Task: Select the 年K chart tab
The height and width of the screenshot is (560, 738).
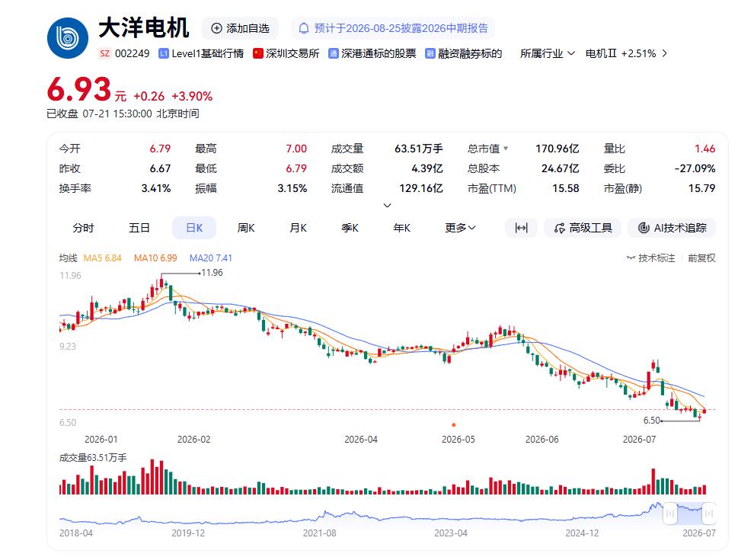Action: (401, 228)
